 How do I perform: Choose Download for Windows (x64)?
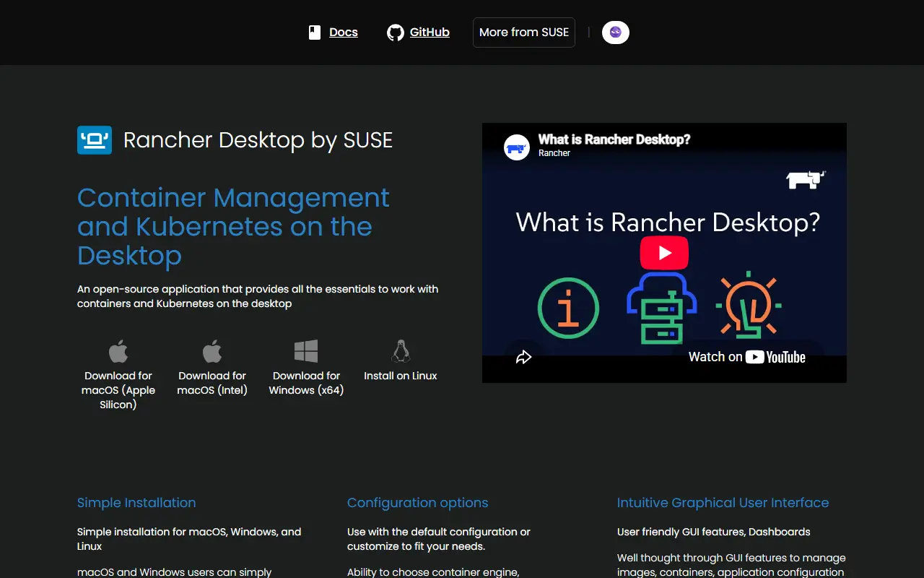(x=306, y=383)
